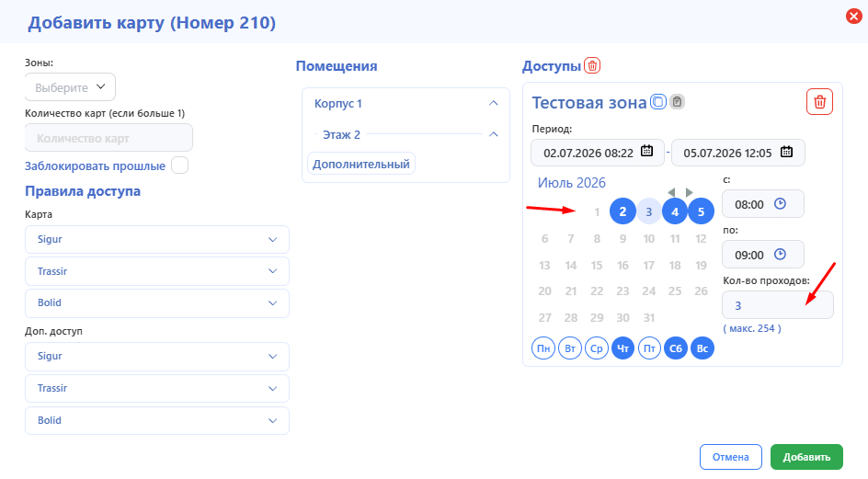Deselect day 2 in July calendar
868x479 pixels.
[622, 211]
